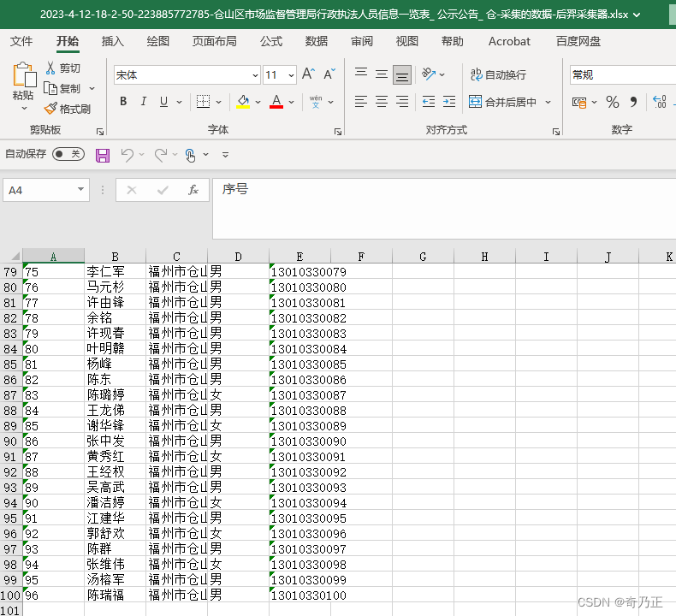
Task: Switch to the Insert (插入) tab
Action: tap(112, 41)
